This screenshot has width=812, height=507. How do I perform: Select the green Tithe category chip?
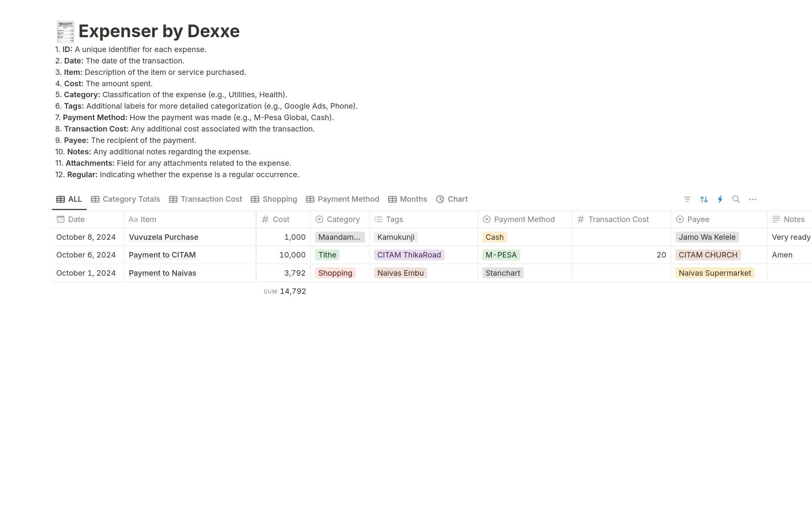click(327, 255)
